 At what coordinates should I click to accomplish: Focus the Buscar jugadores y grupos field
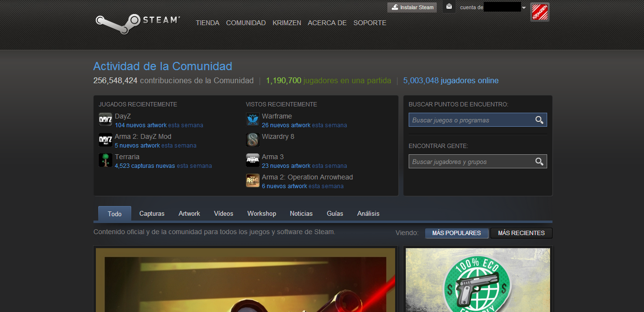(478, 162)
